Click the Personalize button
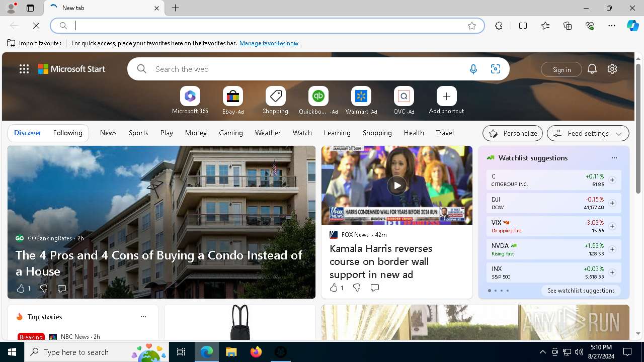The image size is (644, 362). click(x=513, y=133)
